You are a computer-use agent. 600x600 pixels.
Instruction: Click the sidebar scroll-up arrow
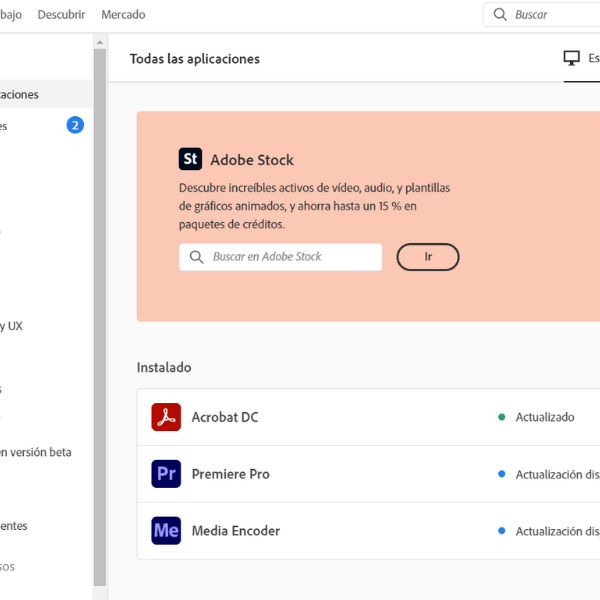(x=100, y=42)
